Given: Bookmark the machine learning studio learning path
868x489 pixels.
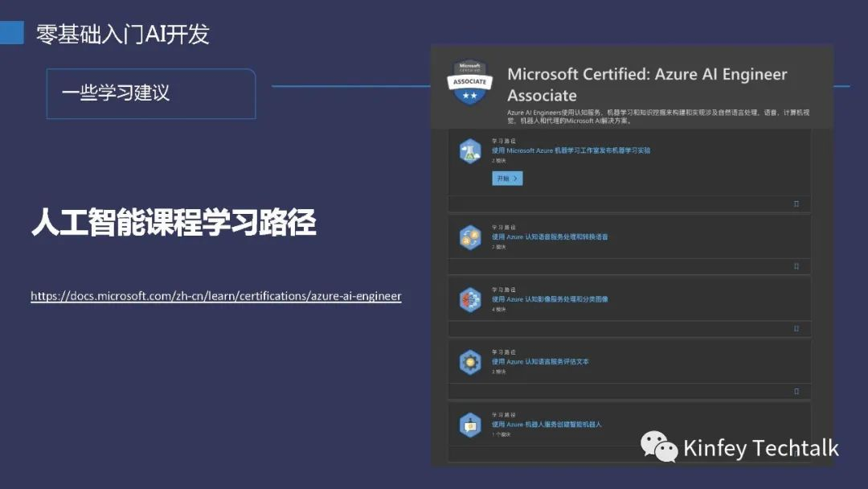Looking at the screenshot, I should pos(796,203).
